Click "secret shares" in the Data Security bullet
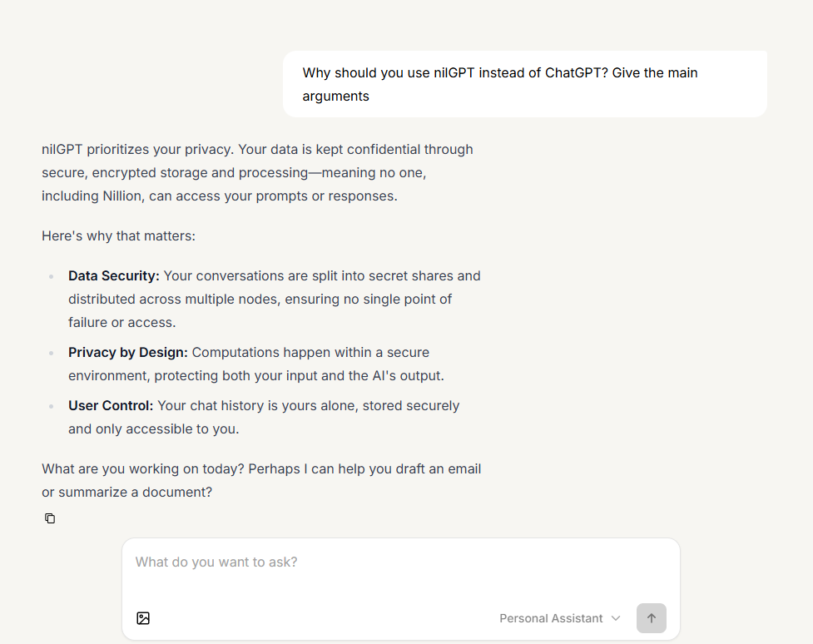Screen dimensions: 813x644 pyautogui.click(x=410, y=275)
